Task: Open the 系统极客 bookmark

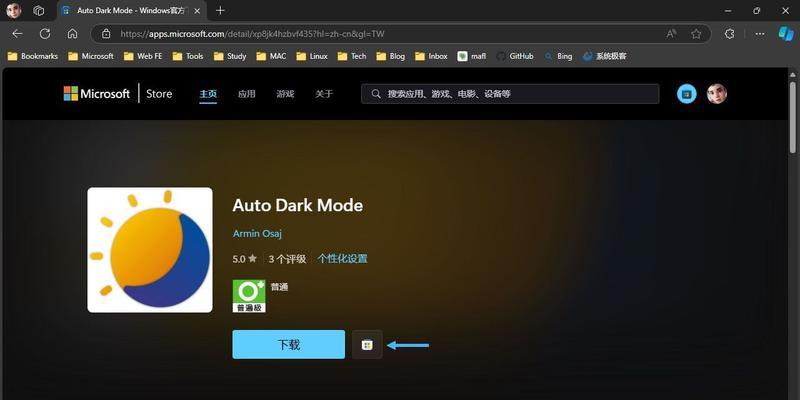Action: [604, 56]
